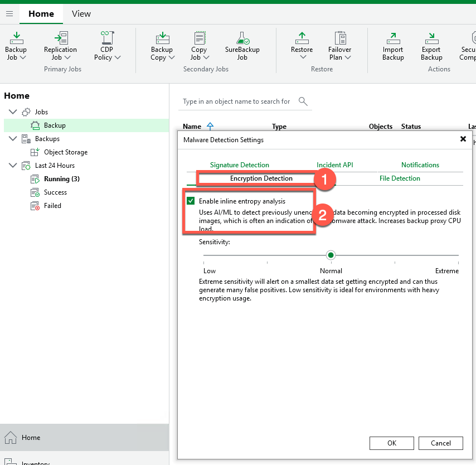
Task: Click the search magnifier icon
Action: tap(303, 101)
